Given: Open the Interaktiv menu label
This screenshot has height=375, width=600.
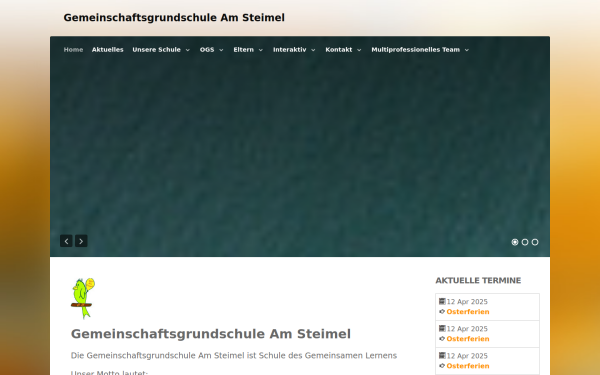Looking at the screenshot, I should click(290, 50).
